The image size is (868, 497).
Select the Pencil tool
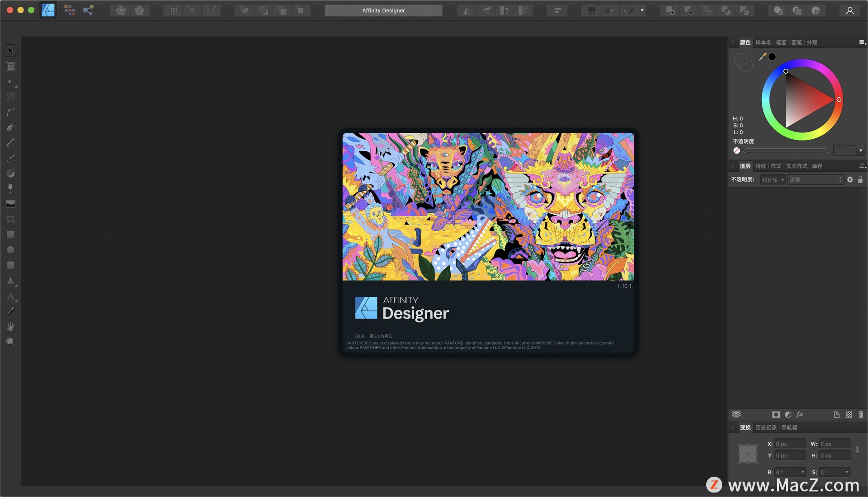point(11,143)
